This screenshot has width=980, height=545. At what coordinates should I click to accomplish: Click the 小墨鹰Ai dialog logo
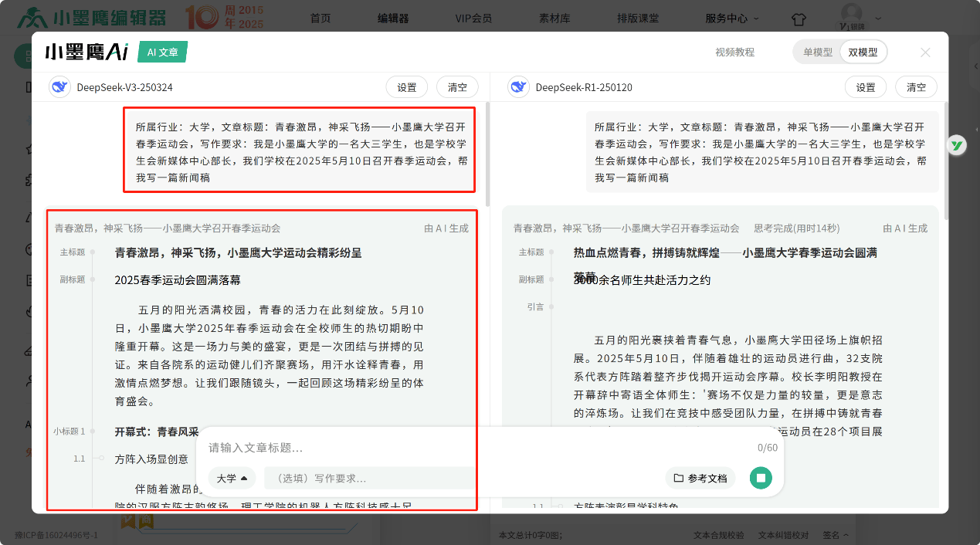pyautogui.click(x=86, y=52)
